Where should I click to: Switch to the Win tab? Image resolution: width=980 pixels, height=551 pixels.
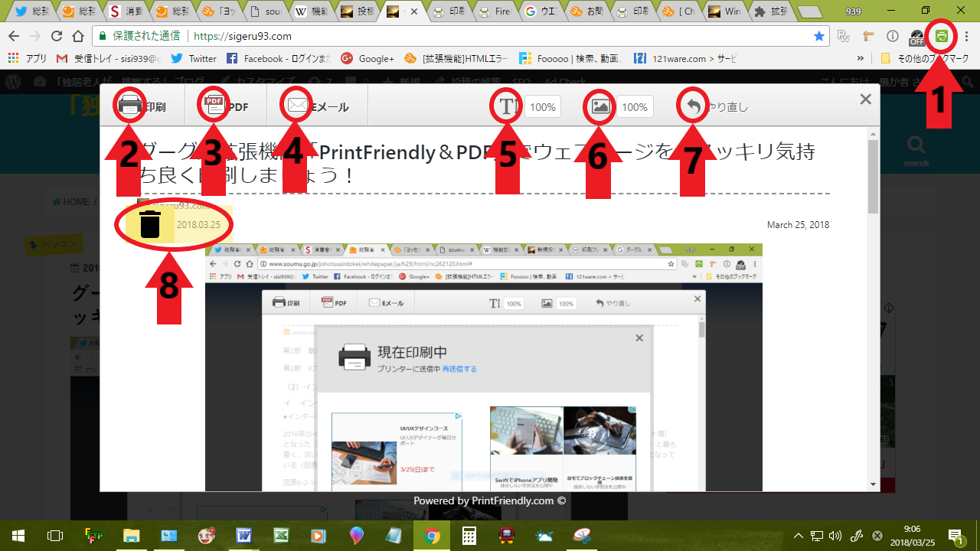click(725, 11)
